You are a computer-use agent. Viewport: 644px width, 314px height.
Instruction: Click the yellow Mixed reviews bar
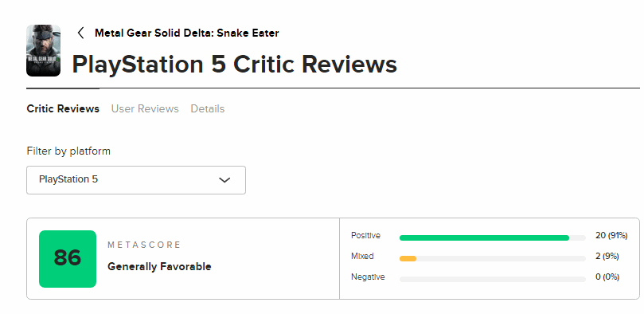pyautogui.click(x=408, y=258)
